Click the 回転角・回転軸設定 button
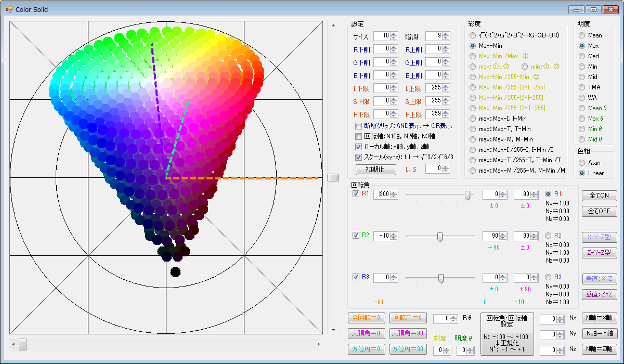This screenshot has height=364, width=624. click(x=507, y=334)
